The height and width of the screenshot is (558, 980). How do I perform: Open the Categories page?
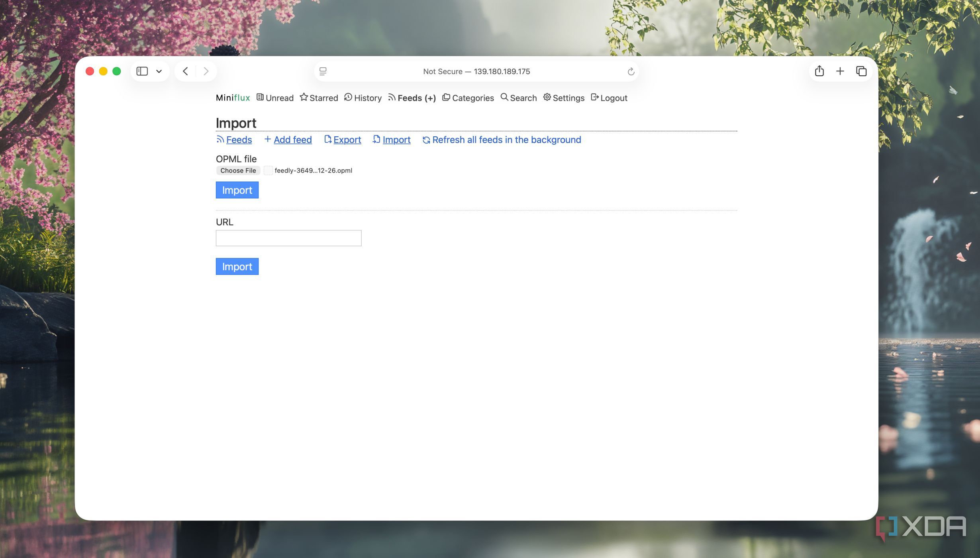point(468,98)
